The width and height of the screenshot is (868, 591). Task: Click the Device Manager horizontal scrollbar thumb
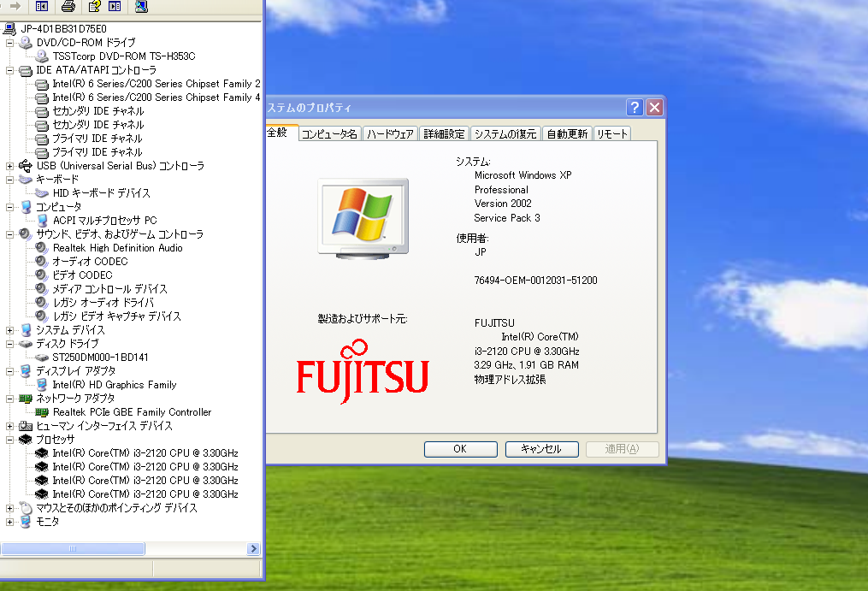(73, 548)
